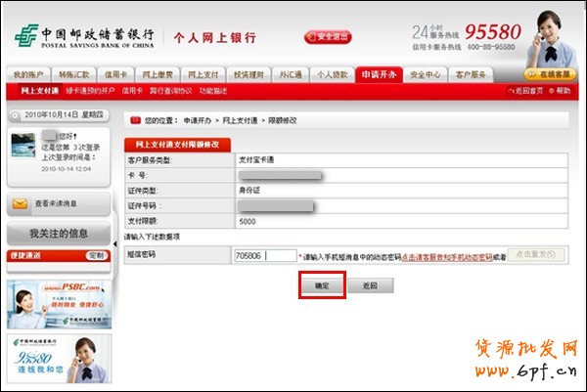This screenshot has height=392, width=587.
Task: Click the 短信密码 input field
Action: [264, 255]
